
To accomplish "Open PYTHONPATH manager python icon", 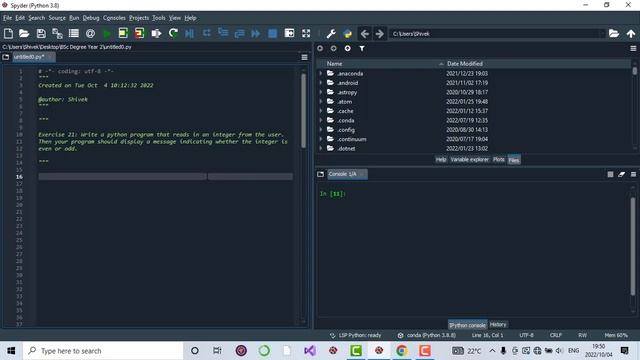I will click(x=348, y=33).
